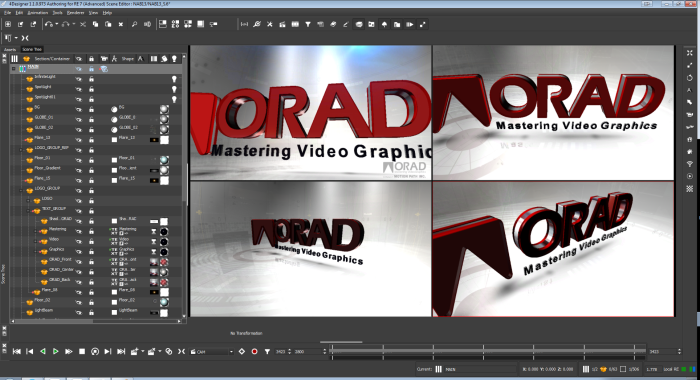The image size is (700, 380).
Task: Collapse the LOGO_GROUP tree node
Action: click(21, 191)
